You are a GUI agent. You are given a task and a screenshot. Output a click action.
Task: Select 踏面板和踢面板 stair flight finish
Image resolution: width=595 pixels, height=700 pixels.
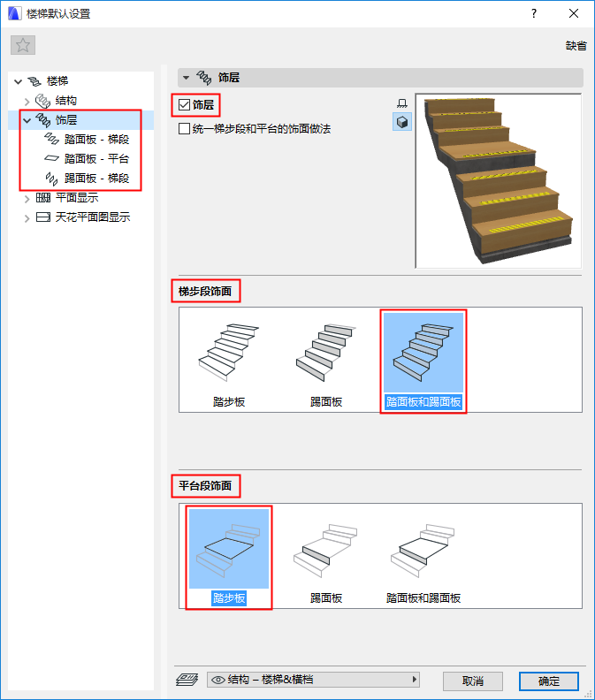(423, 361)
